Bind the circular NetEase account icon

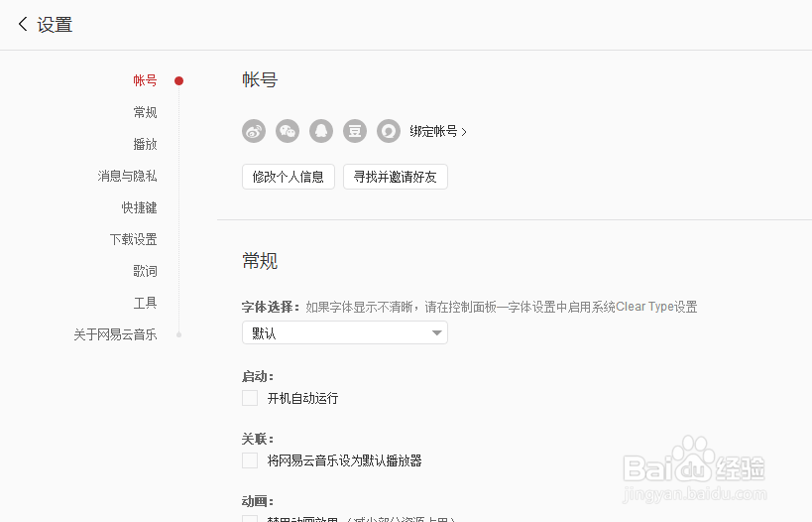[x=389, y=131]
